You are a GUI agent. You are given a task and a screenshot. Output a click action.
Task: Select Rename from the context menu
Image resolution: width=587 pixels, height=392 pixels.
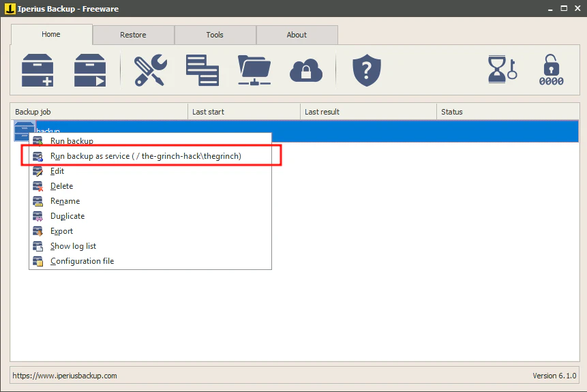pos(150,201)
